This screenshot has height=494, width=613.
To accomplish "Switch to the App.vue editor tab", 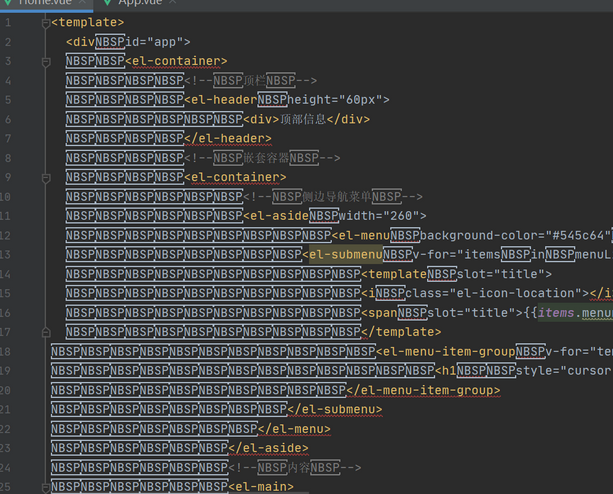I will pyautogui.click(x=140, y=2).
